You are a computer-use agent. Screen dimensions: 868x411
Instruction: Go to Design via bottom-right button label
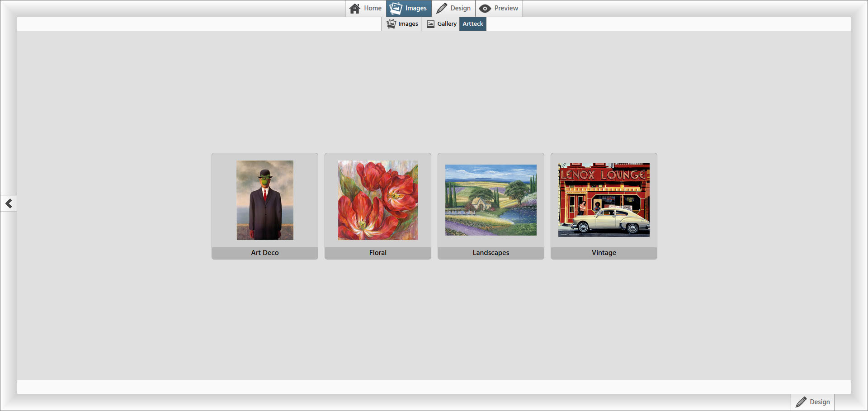click(820, 402)
